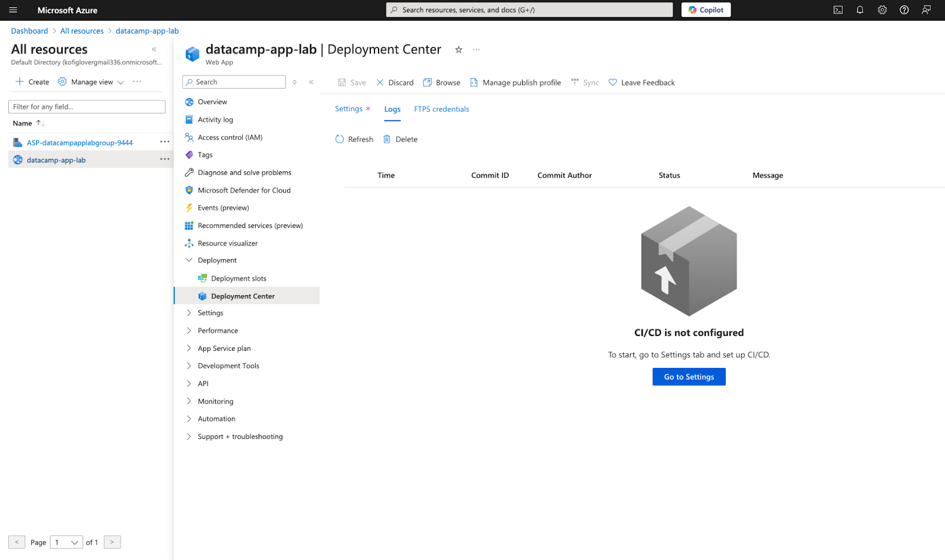Go to Dashboard breadcrumb
945x560 pixels.
pyautogui.click(x=30, y=31)
